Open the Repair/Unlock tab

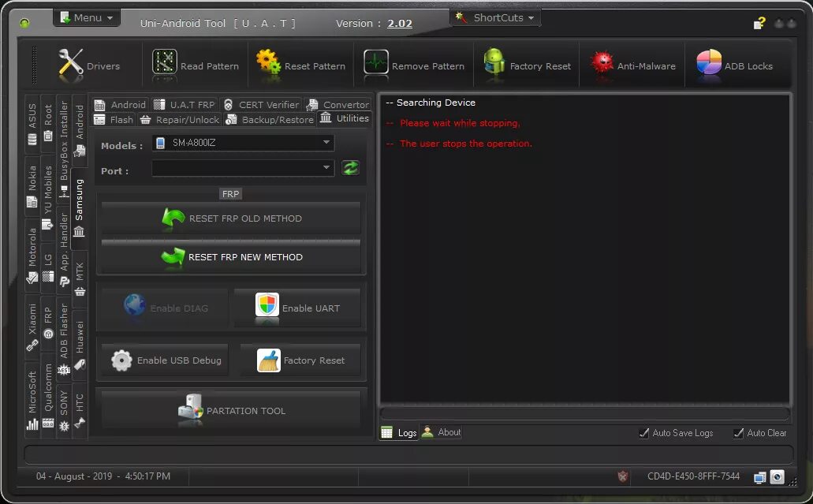point(181,120)
